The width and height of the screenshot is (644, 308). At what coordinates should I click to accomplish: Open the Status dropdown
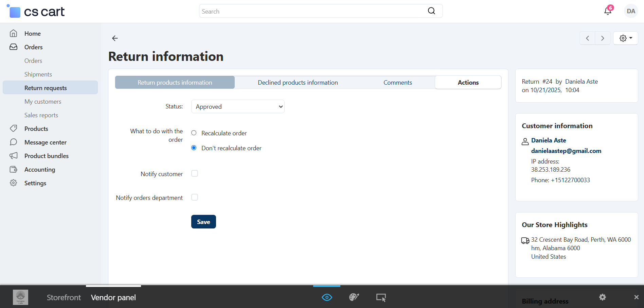click(x=238, y=107)
